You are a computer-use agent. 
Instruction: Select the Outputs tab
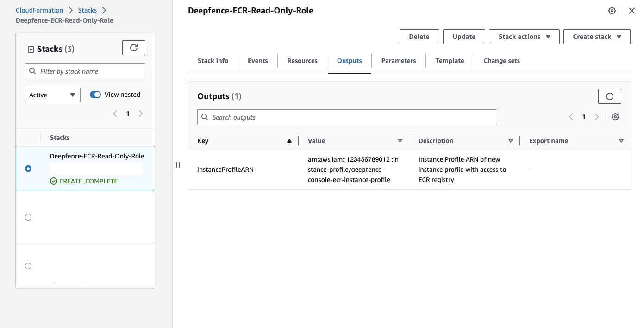[x=350, y=61]
